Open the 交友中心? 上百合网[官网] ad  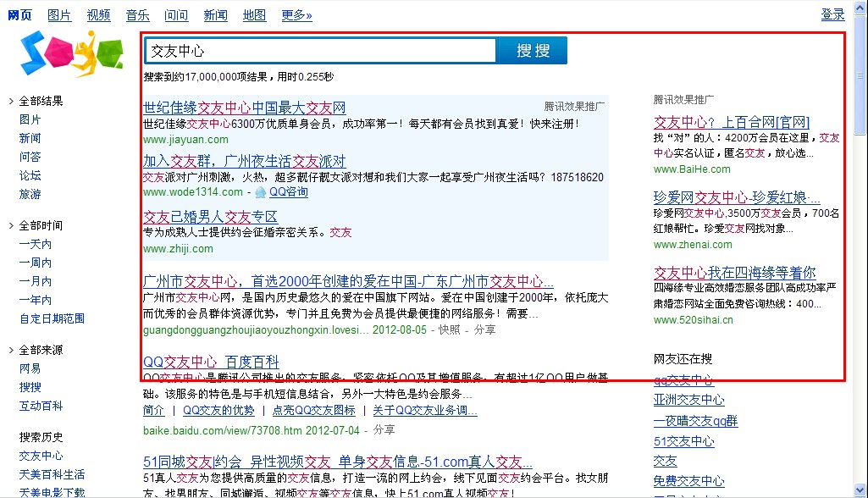pos(732,123)
